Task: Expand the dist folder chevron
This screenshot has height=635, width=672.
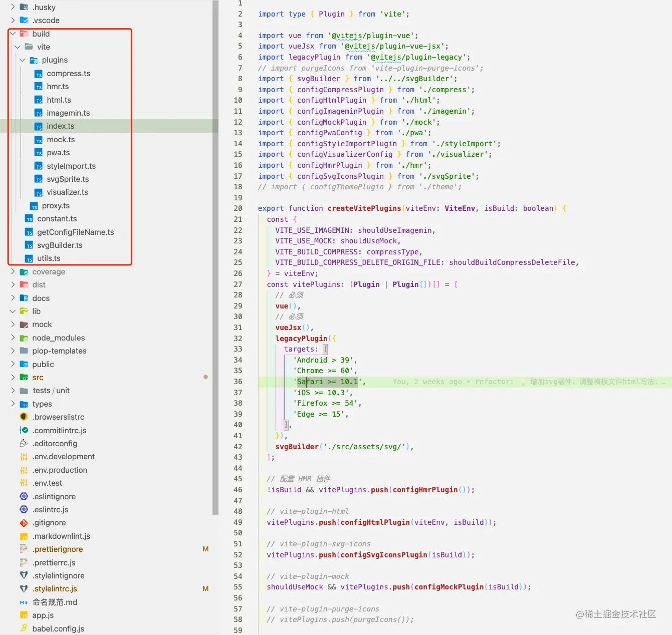Action: (13, 284)
